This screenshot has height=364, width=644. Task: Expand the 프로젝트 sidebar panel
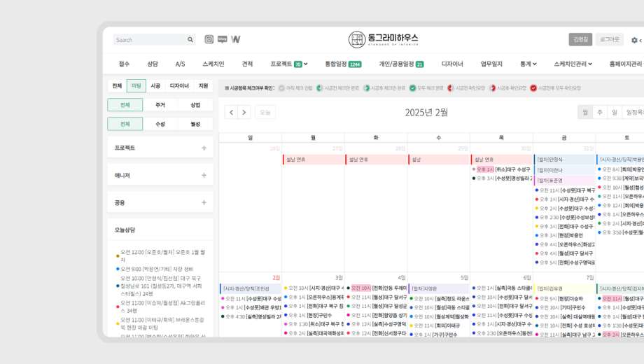(x=204, y=148)
